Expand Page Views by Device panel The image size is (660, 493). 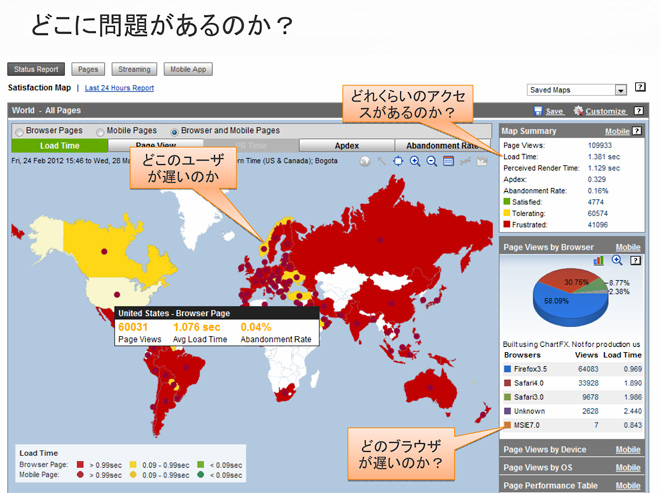572,450
